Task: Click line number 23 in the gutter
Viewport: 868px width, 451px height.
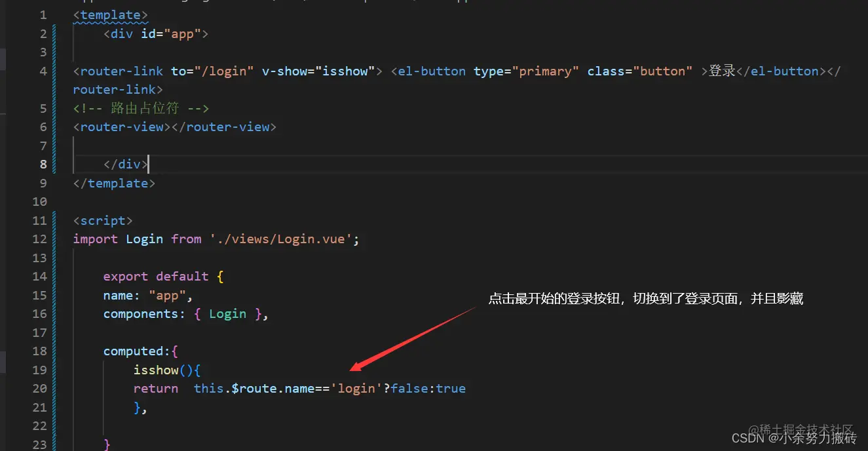Action: coord(40,444)
